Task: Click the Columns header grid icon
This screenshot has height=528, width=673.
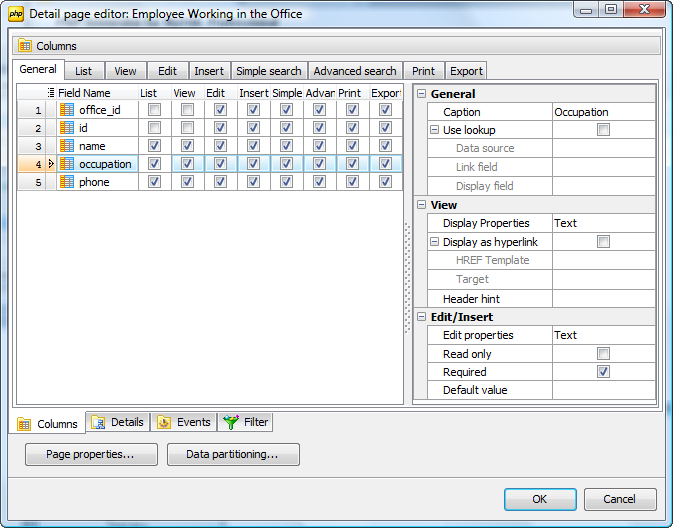Action: (x=25, y=46)
